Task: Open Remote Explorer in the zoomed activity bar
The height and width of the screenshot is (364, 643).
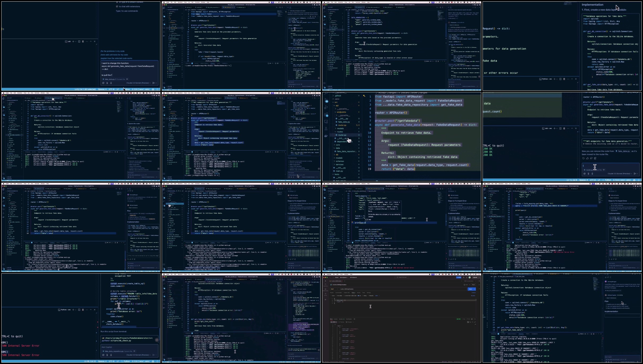Action: [x=326, y=121]
